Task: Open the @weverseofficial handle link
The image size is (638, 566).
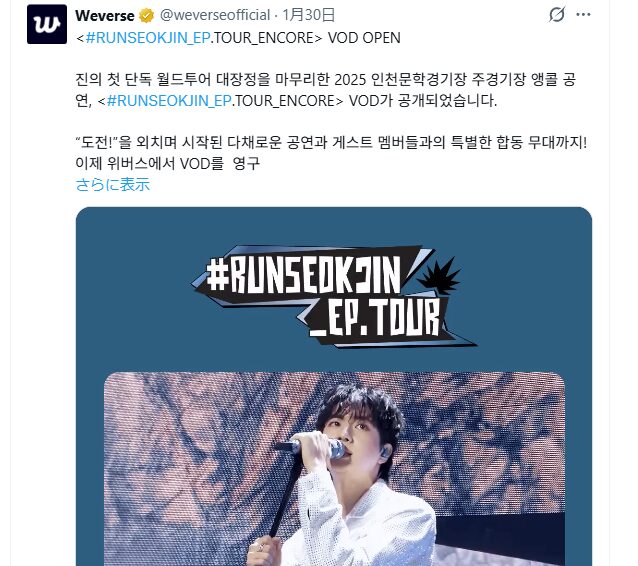Action: (215, 15)
